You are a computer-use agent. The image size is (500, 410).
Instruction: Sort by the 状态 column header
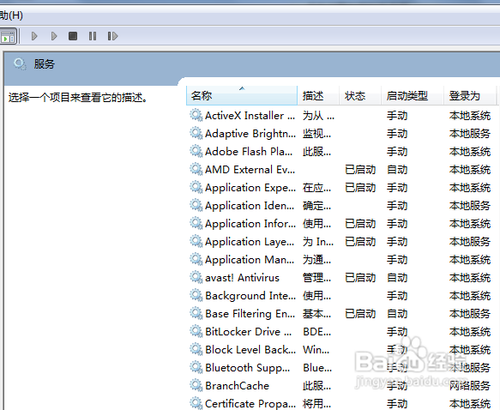click(x=360, y=96)
